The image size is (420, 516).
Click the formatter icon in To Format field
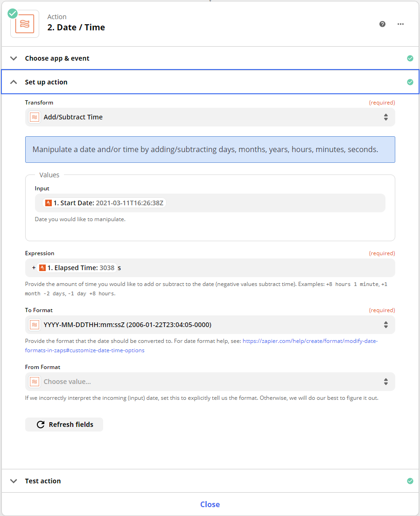tap(35, 325)
